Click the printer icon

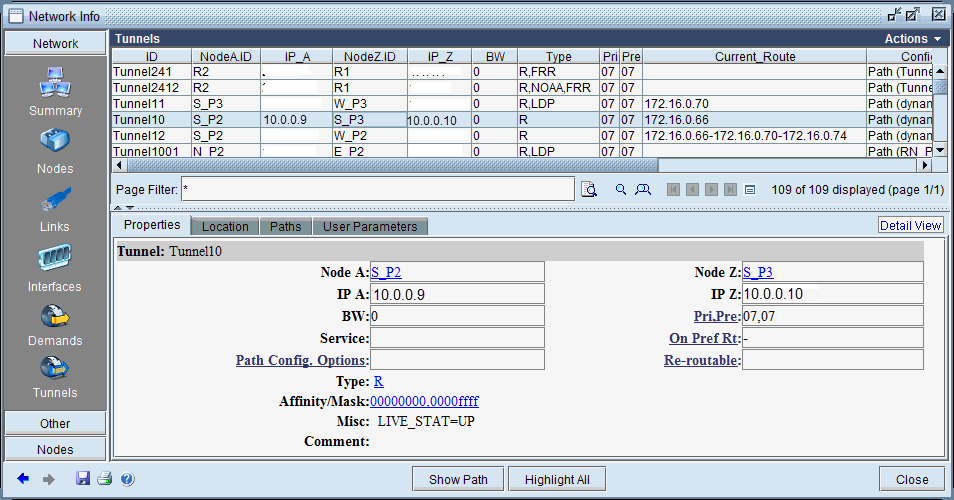click(105, 479)
